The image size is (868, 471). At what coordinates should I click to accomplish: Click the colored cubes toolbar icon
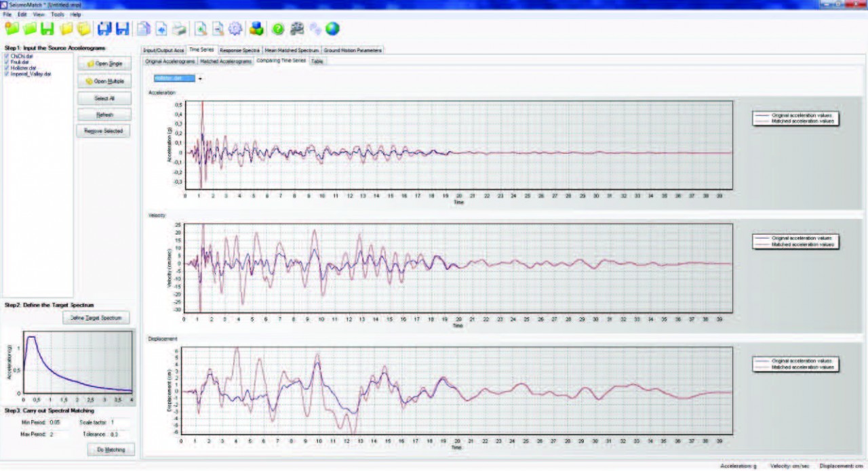pos(256,29)
